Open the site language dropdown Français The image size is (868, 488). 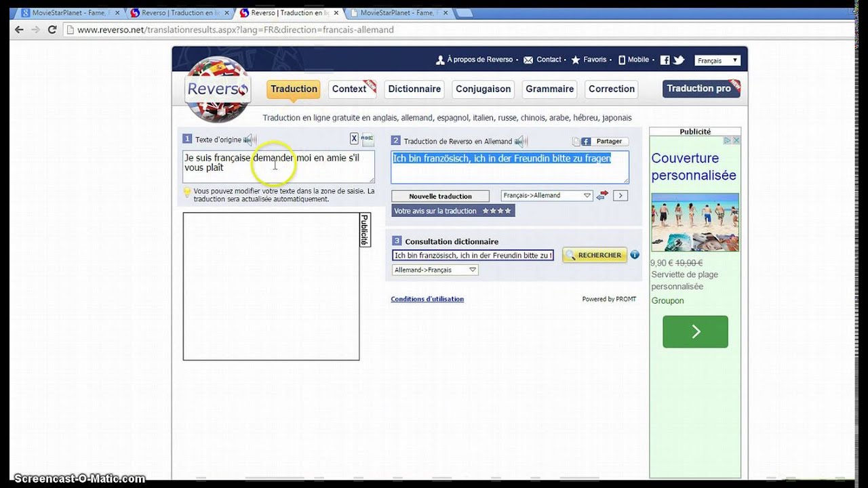717,60
